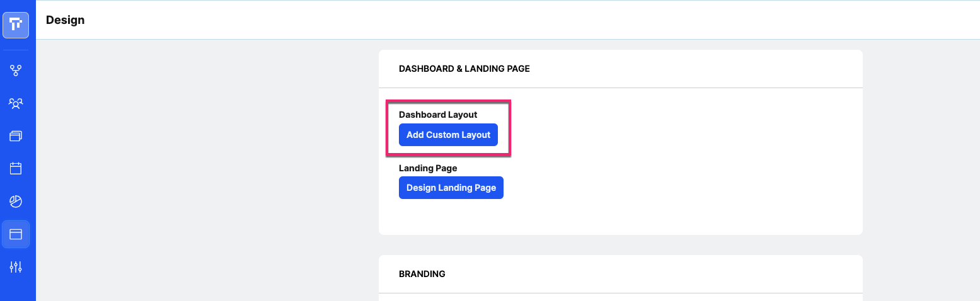Click the Landing Page label
Image resolution: width=980 pixels, height=301 pixels.
pos(428,168)
